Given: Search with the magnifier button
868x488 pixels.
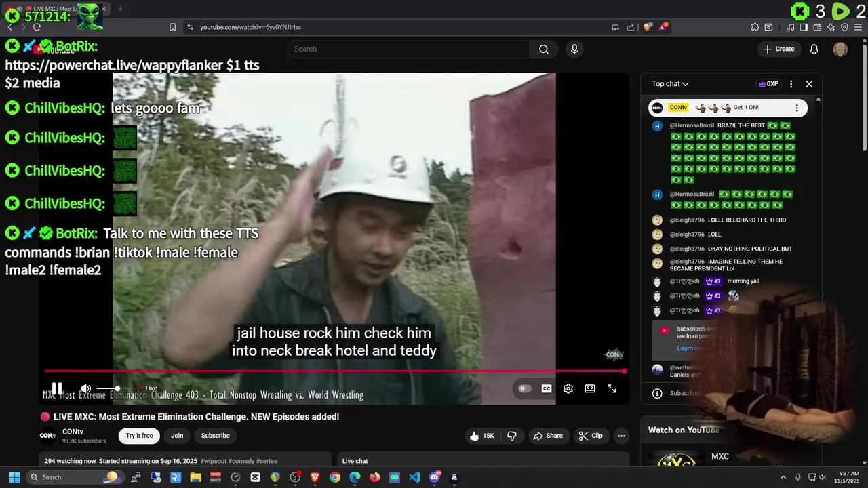Looking at the screenshot, I should (544, 49).
